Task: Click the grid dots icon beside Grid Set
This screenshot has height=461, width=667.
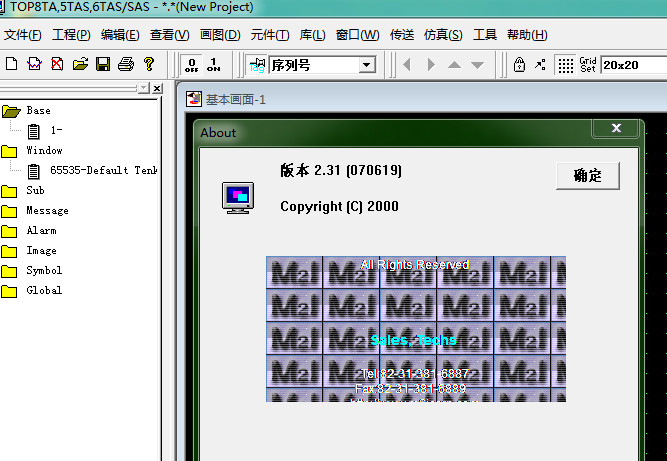Action: tap(566, 65)
